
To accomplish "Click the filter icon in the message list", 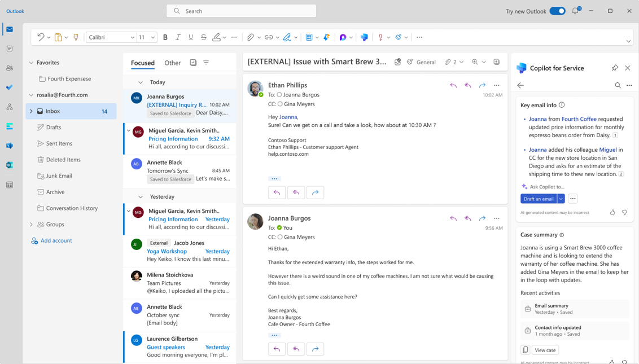I will [206, 63].
